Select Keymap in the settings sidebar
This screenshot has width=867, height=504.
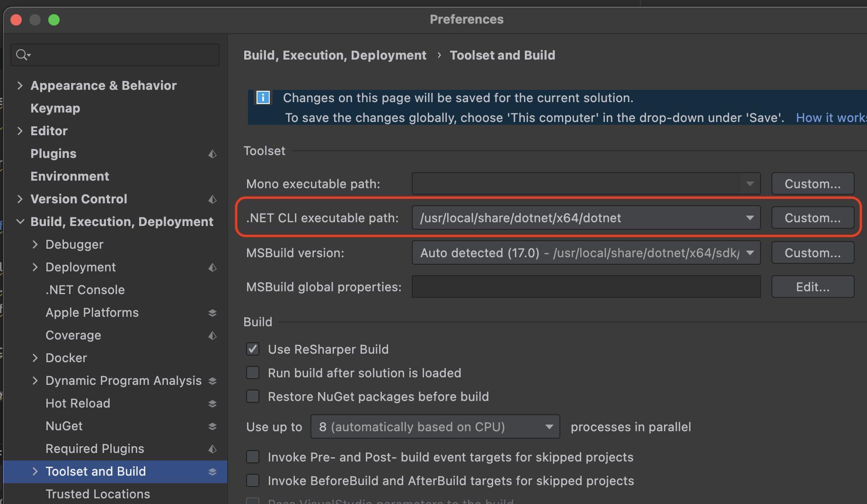55,108
